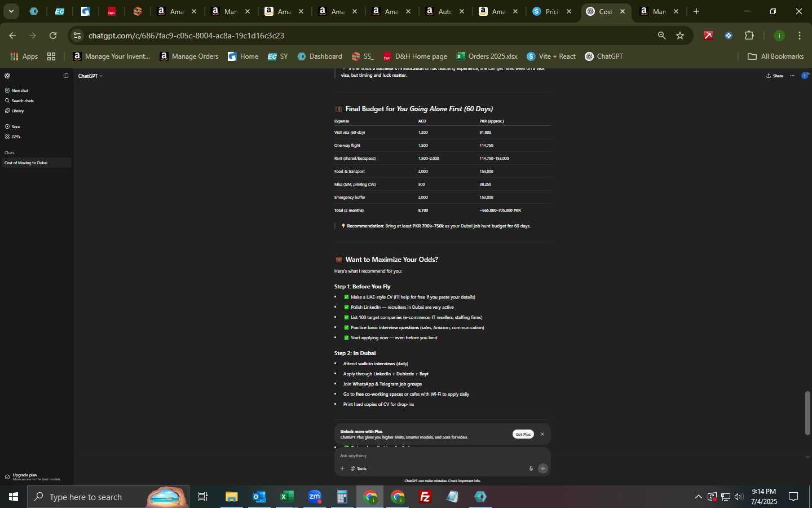Open the Windows Start menu
The width and height of the screenshot is (812, 508).
point(14,497)
